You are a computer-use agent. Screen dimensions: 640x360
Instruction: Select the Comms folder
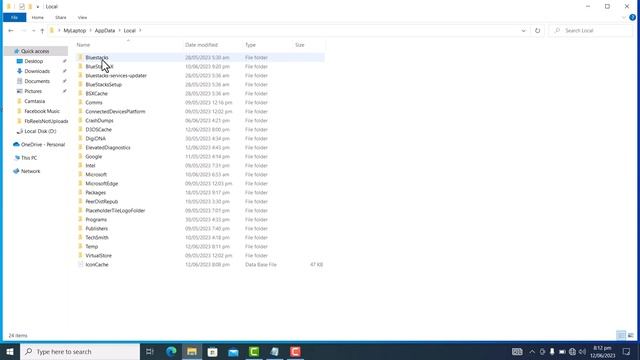[94, 102]
